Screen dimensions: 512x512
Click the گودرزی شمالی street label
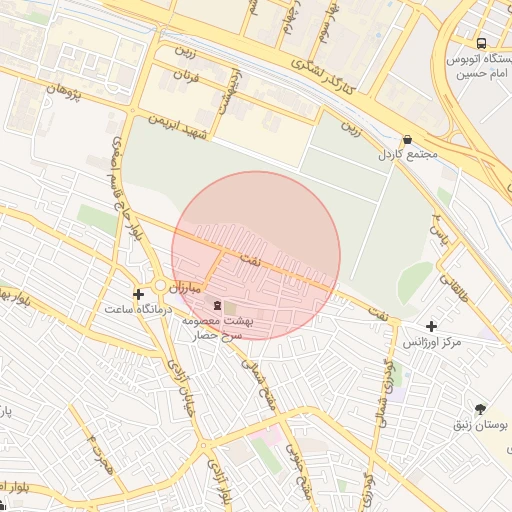pos(385,394)
